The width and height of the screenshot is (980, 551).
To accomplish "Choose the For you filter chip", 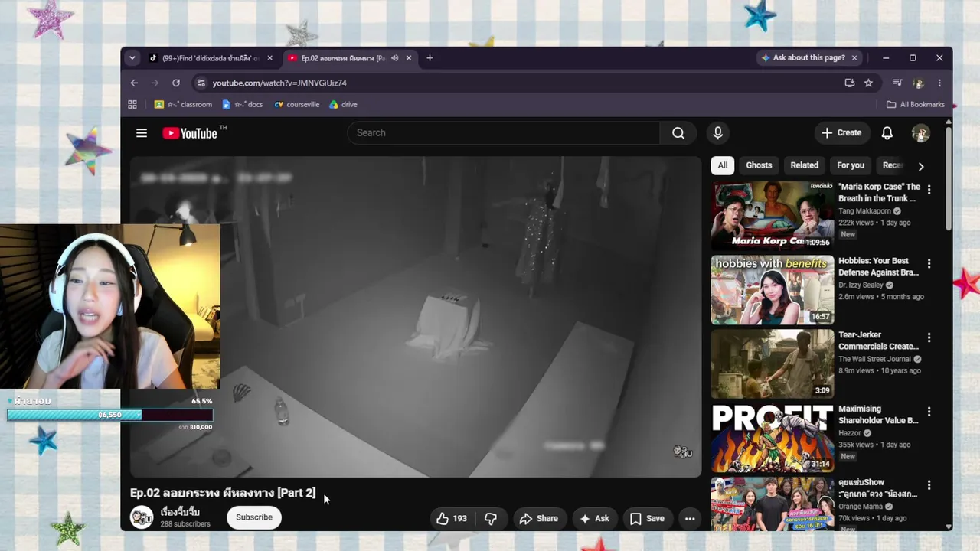I will click(x=850, y=165).
